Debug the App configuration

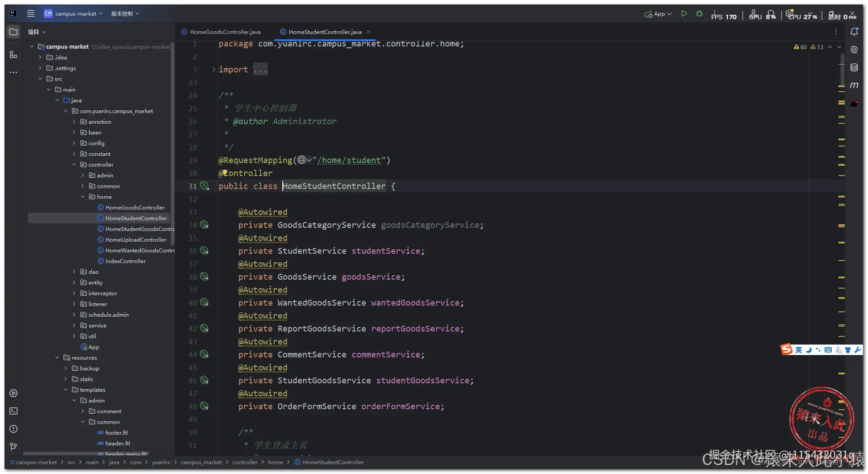(699, 14)
